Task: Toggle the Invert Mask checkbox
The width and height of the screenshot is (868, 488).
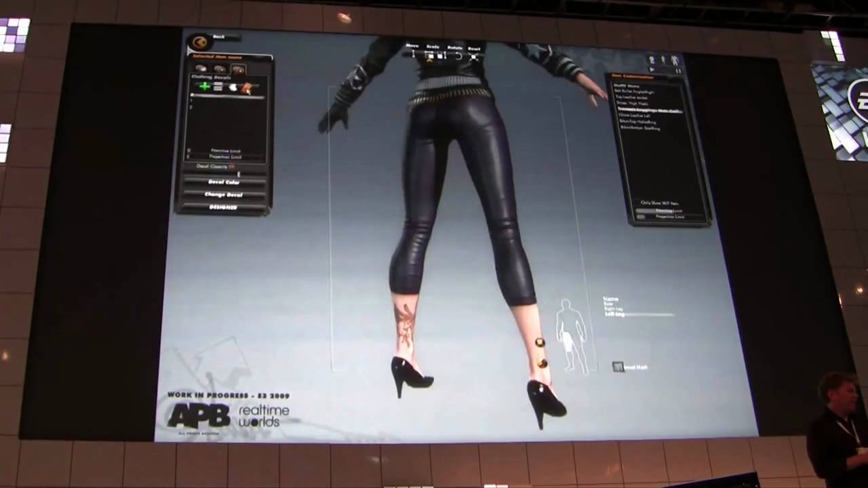Action: pos(618,367)
